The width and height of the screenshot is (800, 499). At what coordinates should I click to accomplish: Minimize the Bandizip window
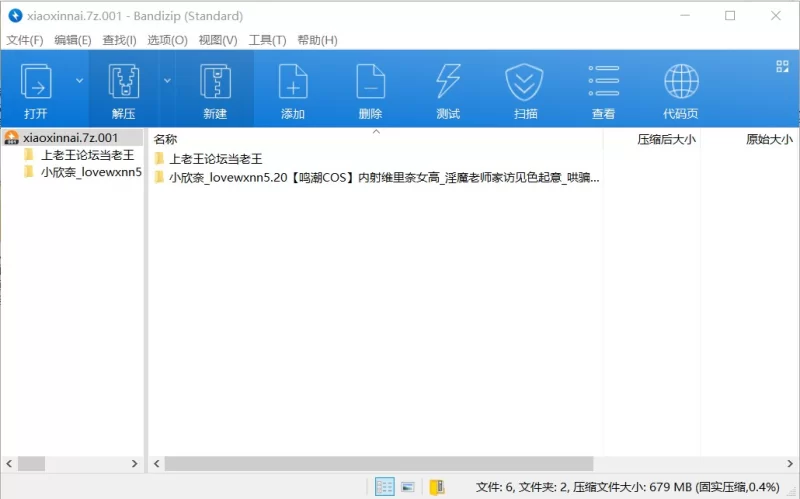pyautogui.click(x=685, y=16)
